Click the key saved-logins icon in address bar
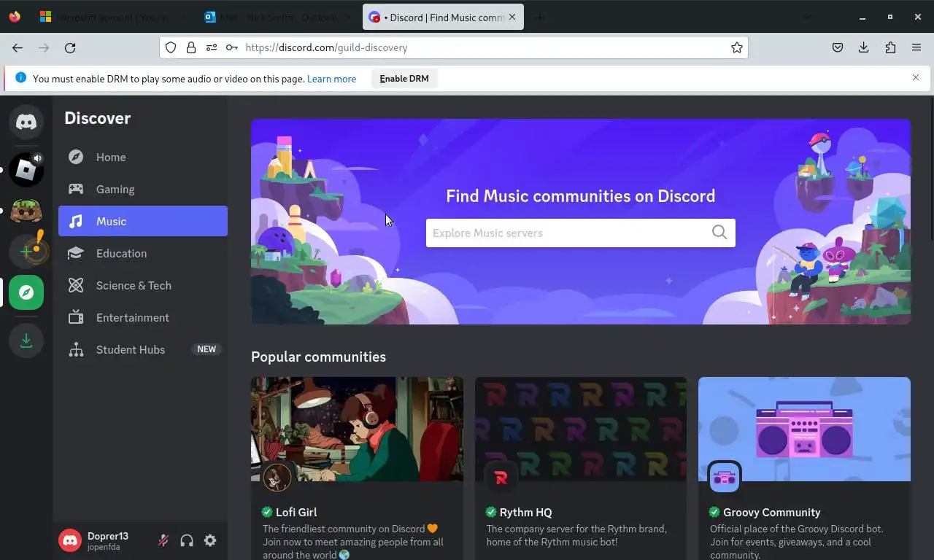The image size is (934, 560). [232, 47]
